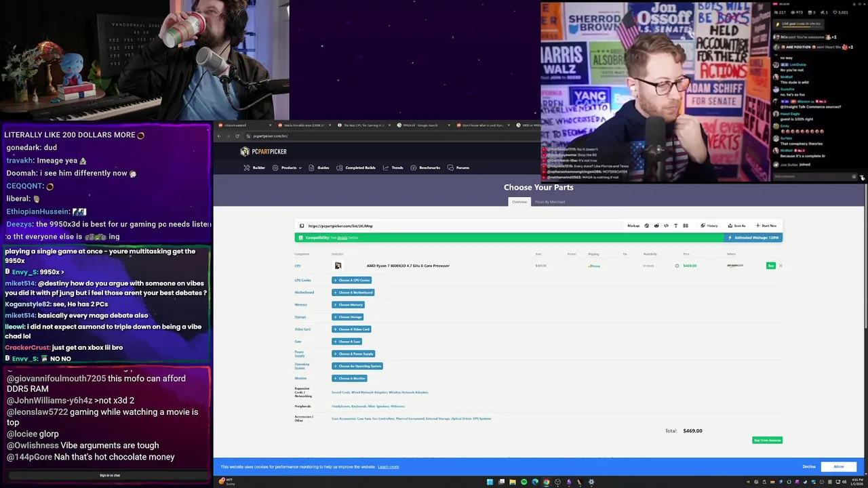This screenshot has width=868, height=488.
Task: Click Choose A Power Supply button
Action: coord(353,354)
